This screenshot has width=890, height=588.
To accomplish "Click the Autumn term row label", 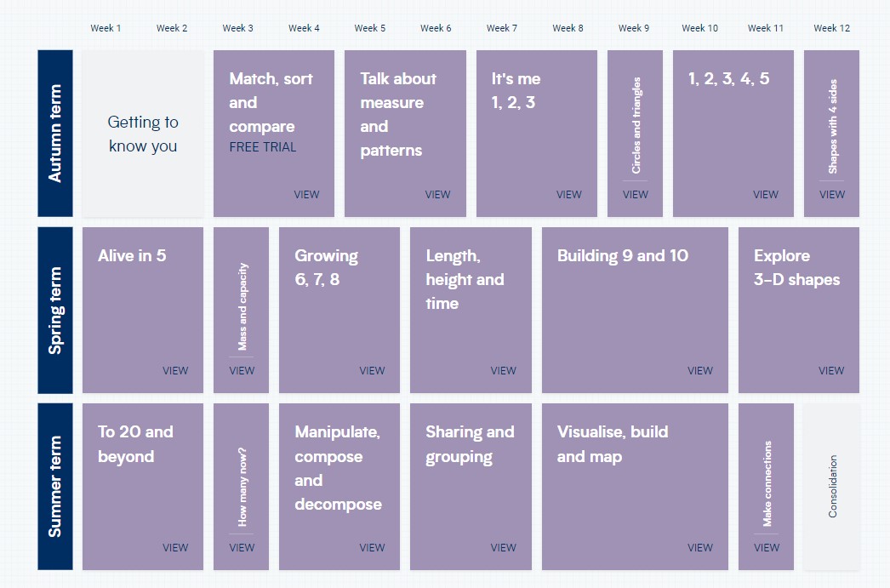I will click(55, 134).
